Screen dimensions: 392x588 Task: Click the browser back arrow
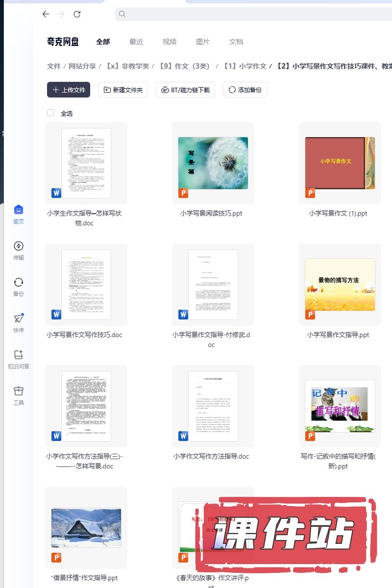point(46,14)
